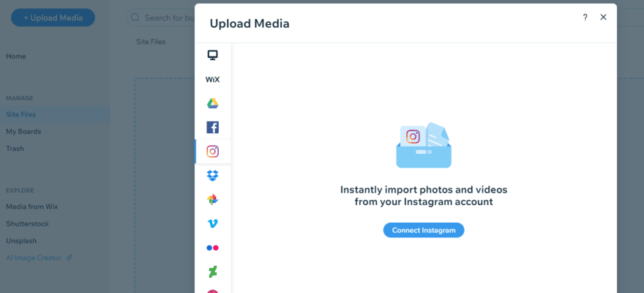Click the + Upload Media button behind dialog

[53, 18]
